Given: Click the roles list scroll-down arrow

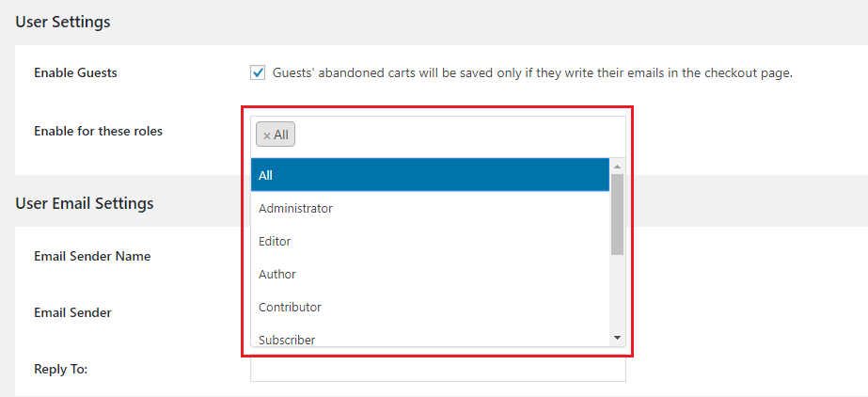Looking at the screenshot, I should point(617,337).
